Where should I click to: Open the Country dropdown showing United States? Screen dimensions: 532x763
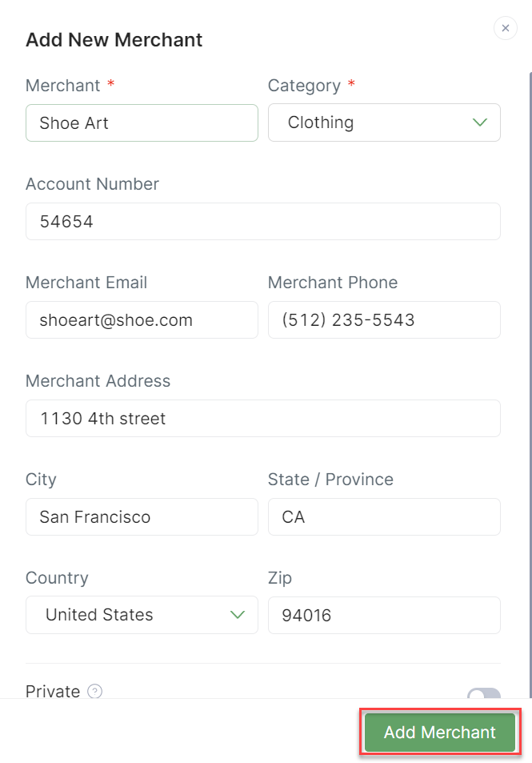point(141,615)
